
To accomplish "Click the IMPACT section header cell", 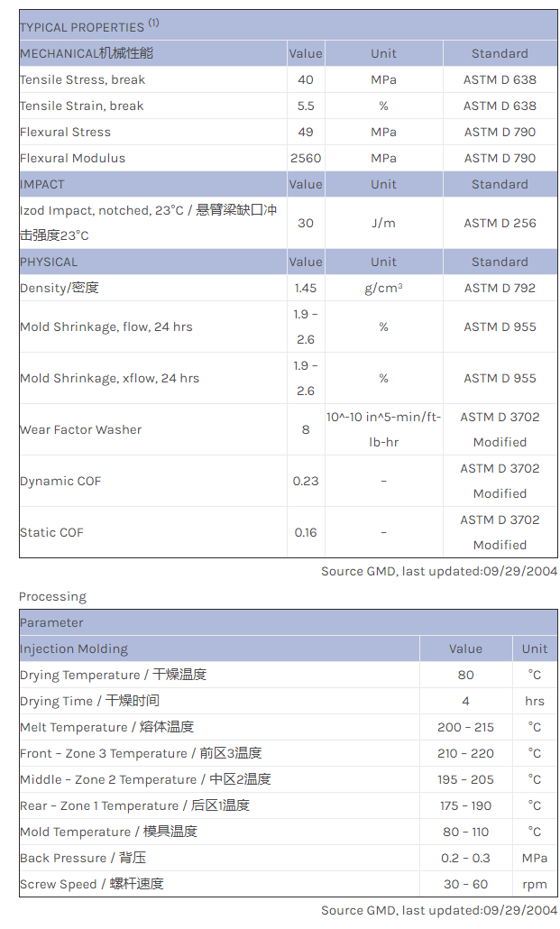I will (42, 184).
